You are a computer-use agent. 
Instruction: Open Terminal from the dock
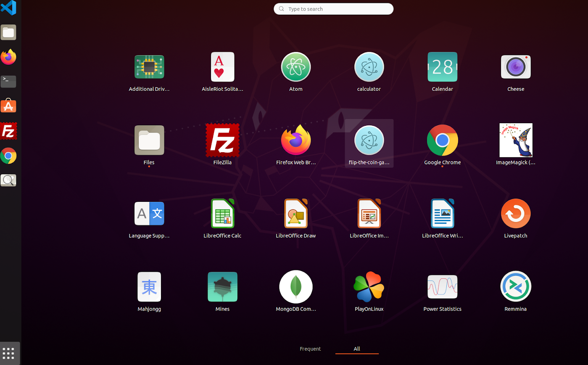click(8, 82)
